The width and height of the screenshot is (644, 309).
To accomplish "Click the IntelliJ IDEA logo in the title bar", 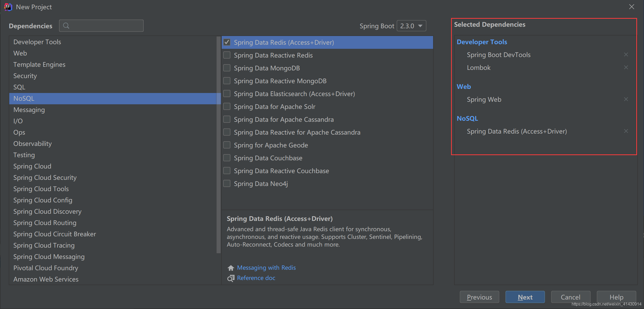I will coord(7,7).
